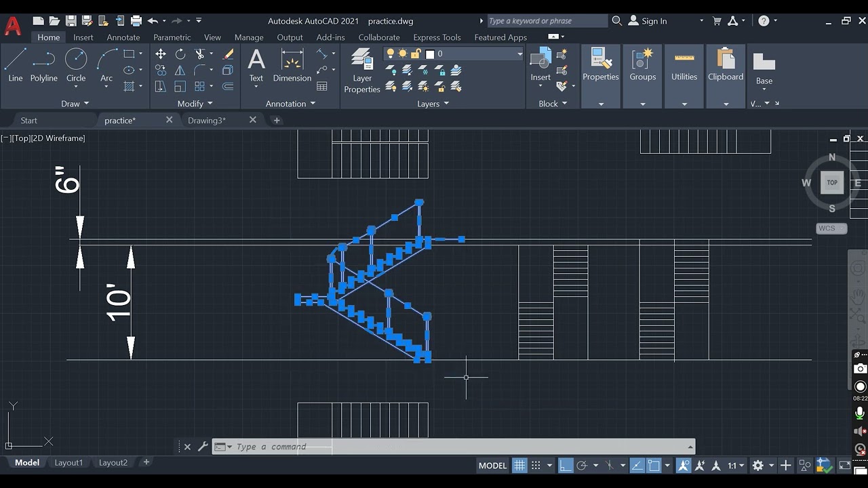Click the Plot printer icon

click(136, 21)
